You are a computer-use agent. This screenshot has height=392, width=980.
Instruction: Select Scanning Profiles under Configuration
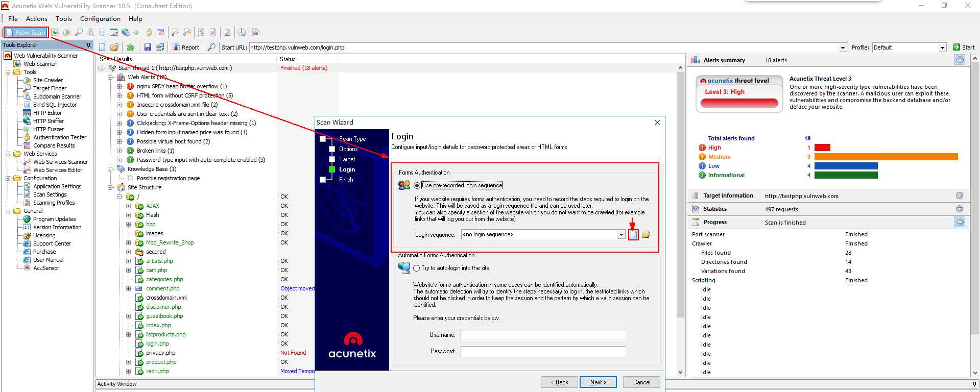point(54,203)
